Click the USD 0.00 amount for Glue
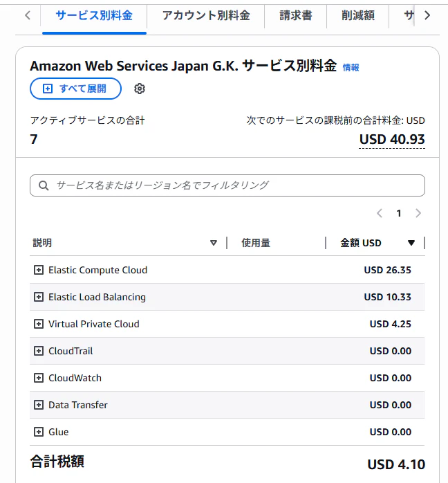Image resolution: width=448 pixels, height=483 pixels. pyautogui.click(x=390, y=432)
